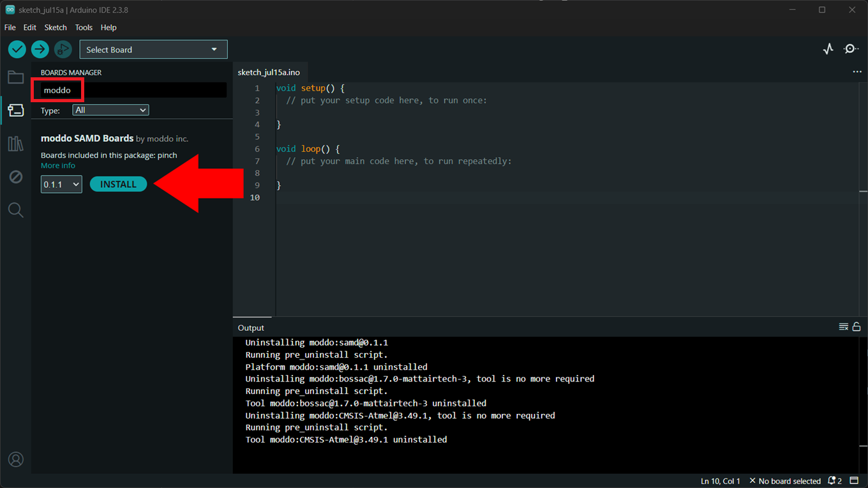
Task: Click the void setup() code line
Action: click(x=310, y=88)
